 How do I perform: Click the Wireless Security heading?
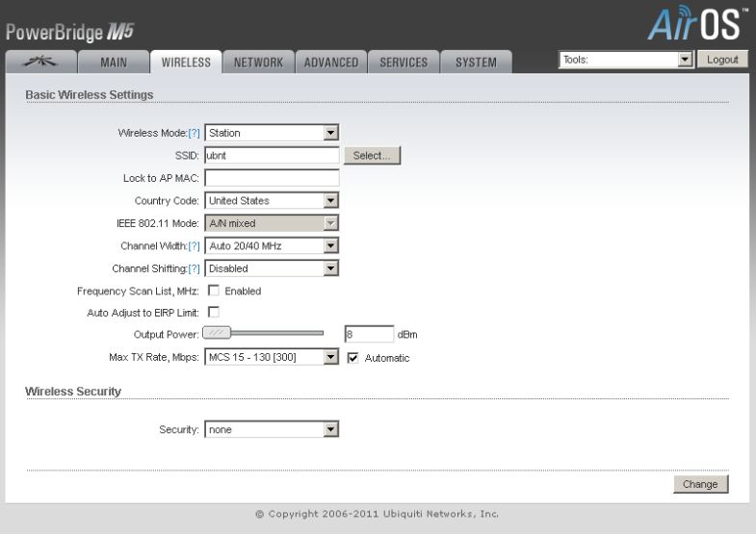point(73,392)
